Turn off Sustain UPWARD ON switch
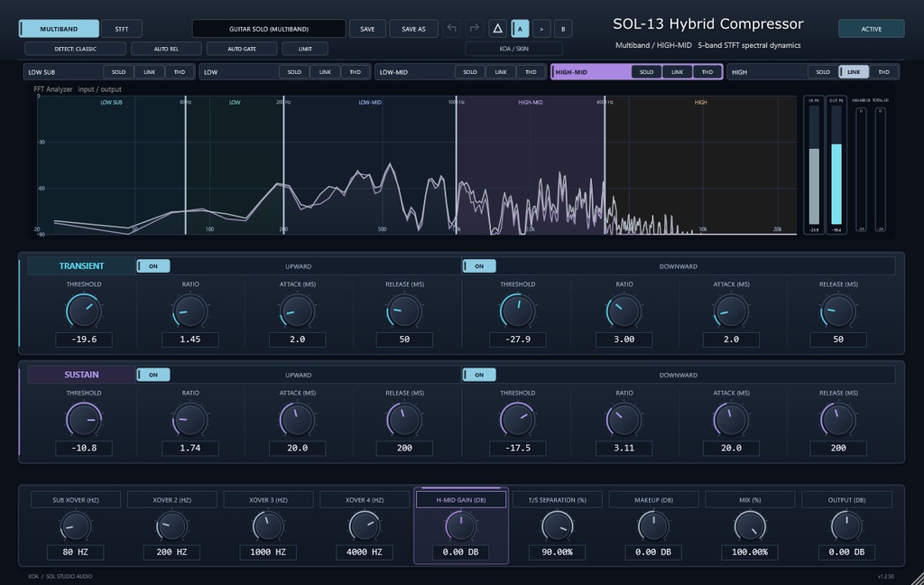 (x=153, y=375)
